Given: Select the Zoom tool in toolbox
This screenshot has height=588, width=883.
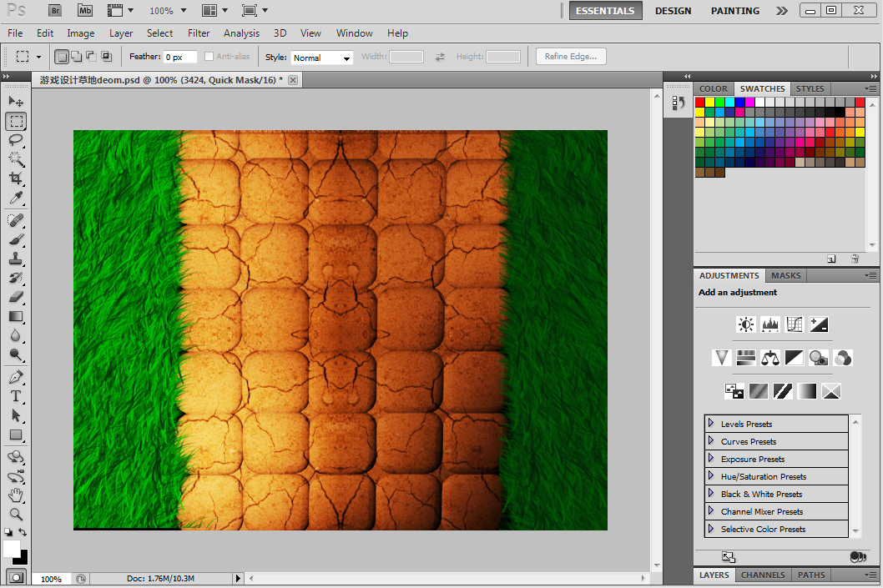Looking at the screenshot, I should 16,515.
